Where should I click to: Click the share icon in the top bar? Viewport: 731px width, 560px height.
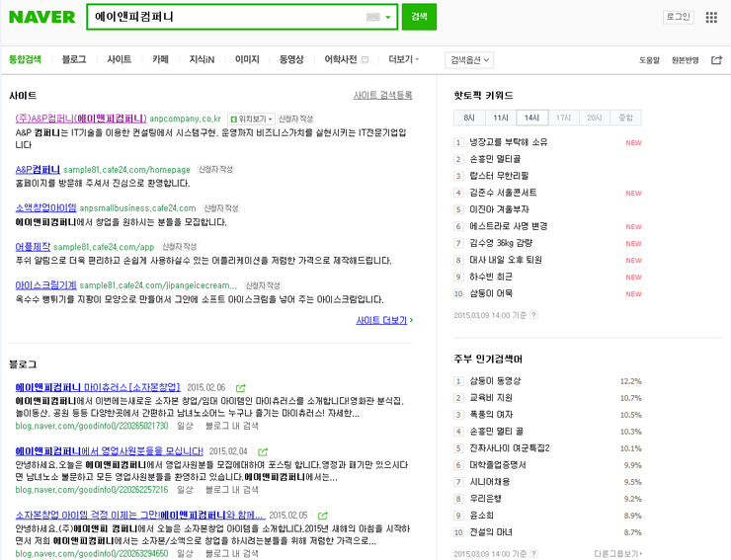(x=716, y=59)
